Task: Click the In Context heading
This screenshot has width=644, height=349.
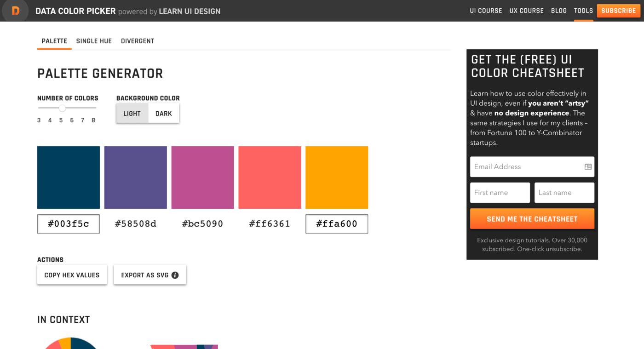Action: click(63, 320)
